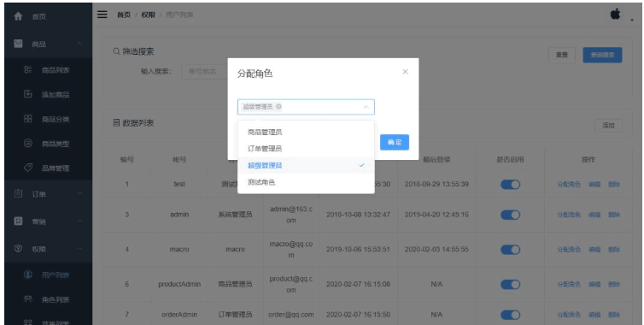
Task: Click the 用户列表 user icon
Action: point(28,275)
